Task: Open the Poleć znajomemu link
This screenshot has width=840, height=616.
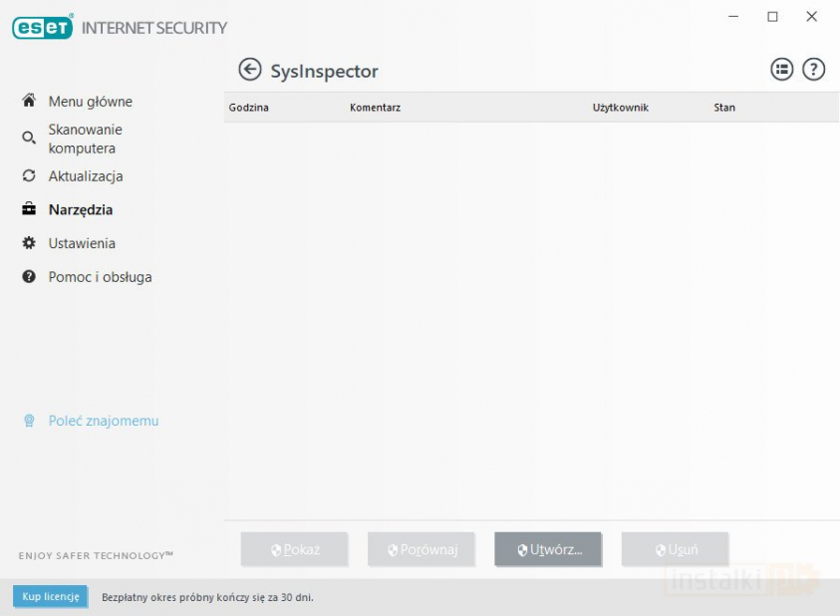Action: (x=103, y=421)
